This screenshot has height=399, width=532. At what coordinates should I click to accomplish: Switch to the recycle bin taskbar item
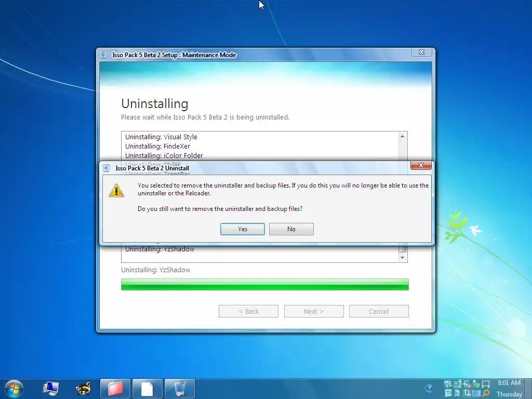(179, 389)
